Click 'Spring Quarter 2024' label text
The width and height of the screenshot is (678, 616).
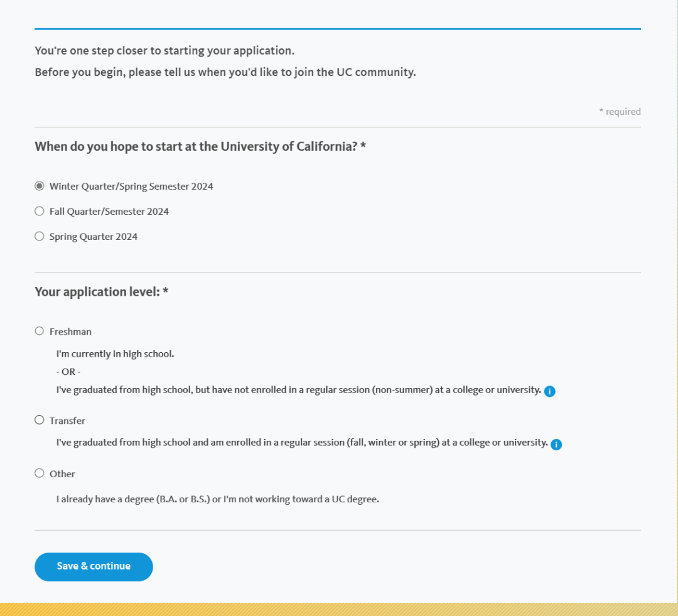(x=94, y=237)
